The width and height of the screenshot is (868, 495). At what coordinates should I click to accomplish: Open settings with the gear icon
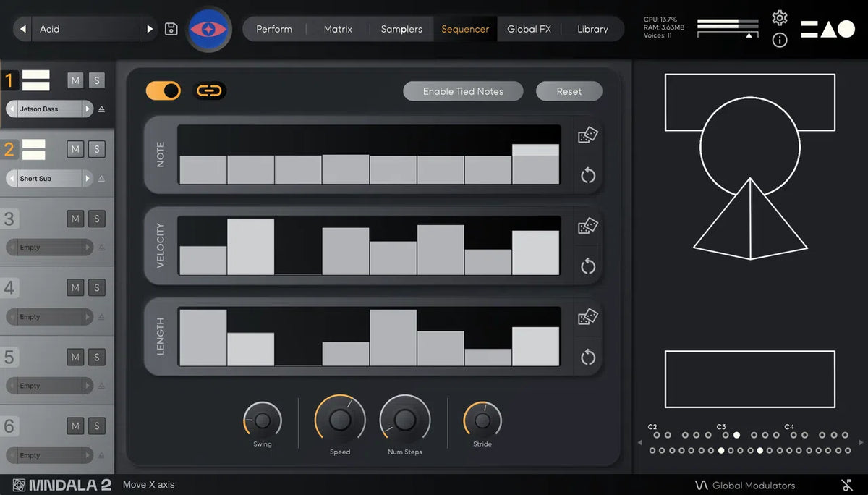click(x=779, y=18)
